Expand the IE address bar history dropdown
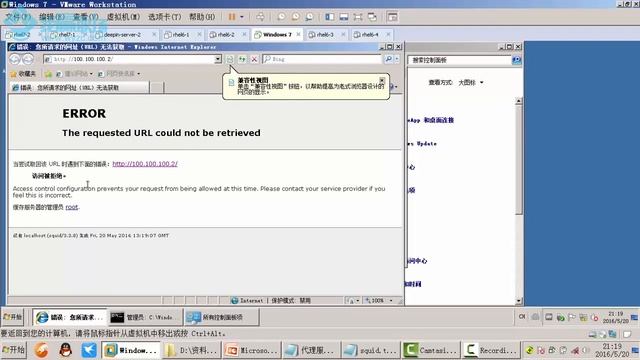The height and width of the screenshot is (360, 640). pos(218,59)
